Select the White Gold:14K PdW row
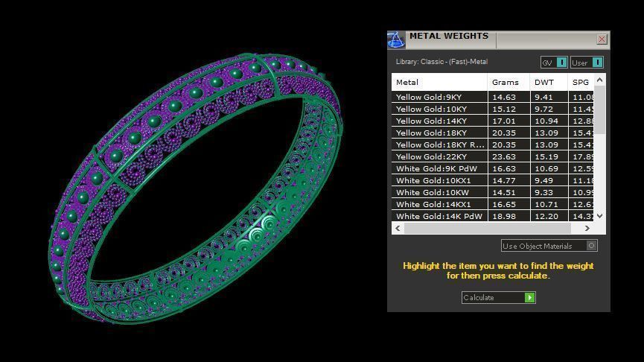Screen dimensions: 644x362 (492, 216)
